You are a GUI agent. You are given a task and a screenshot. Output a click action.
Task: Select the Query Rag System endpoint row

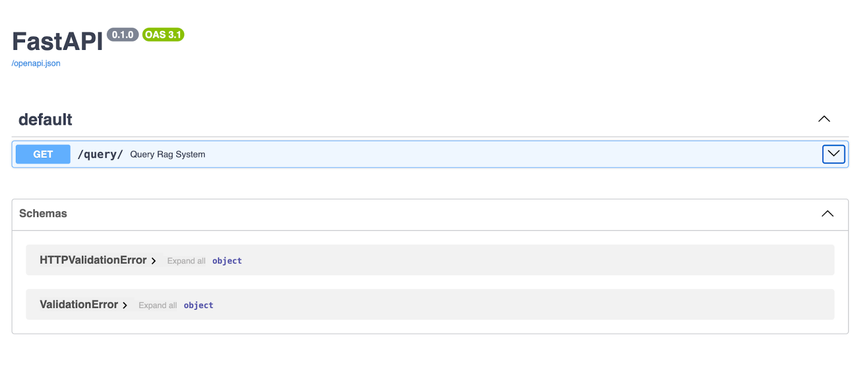[x=167, y=154]
